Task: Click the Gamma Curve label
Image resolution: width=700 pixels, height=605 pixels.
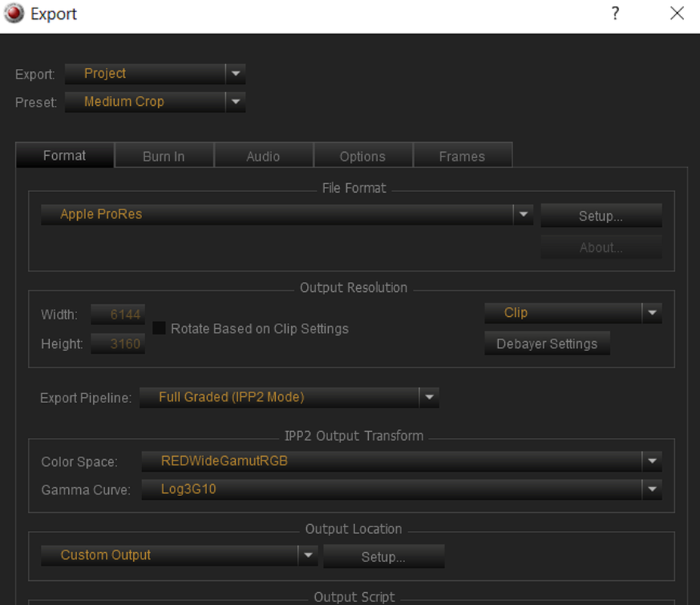Action: [x=85, y=490]
